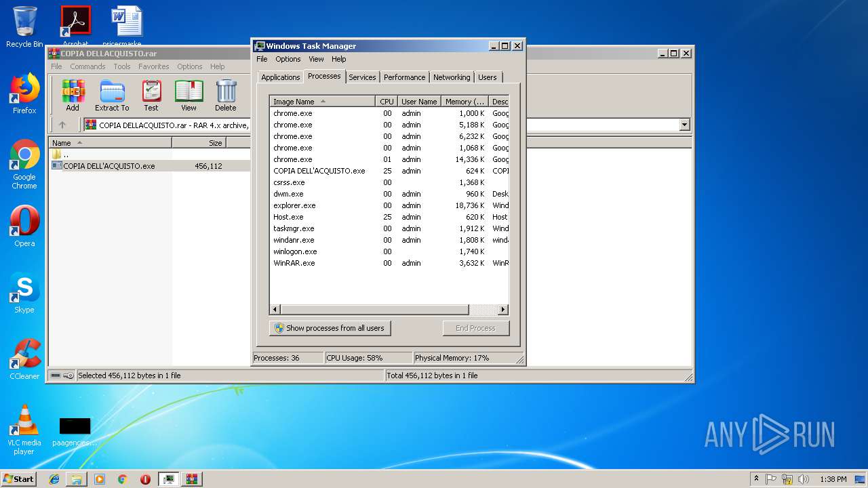Open Windows Explorer from taskbar
The width and height of the screenshot is (868, 488).
[x=77, y=479]
